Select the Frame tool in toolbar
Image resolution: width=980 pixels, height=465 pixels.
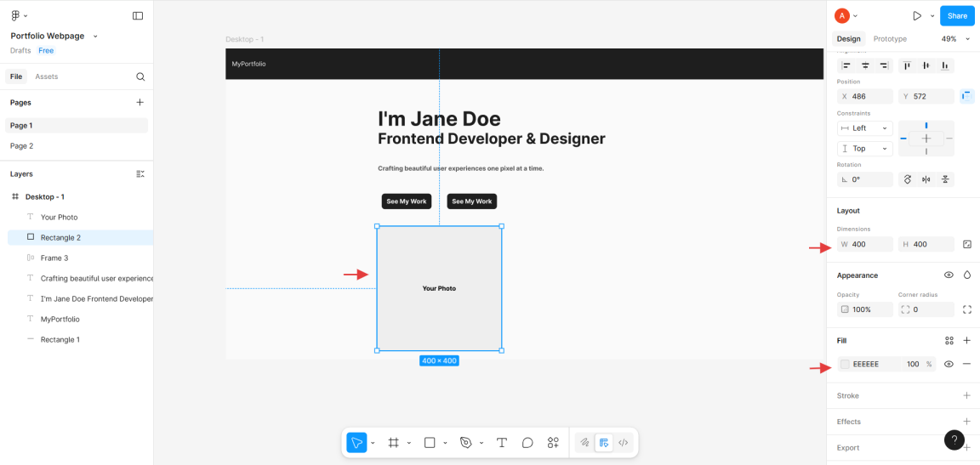[x=394, y=442]
